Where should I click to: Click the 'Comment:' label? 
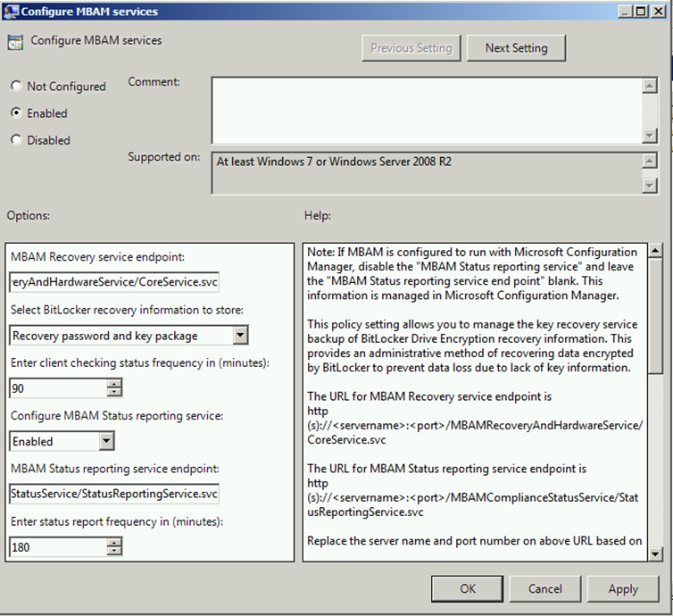pos(154,81)
